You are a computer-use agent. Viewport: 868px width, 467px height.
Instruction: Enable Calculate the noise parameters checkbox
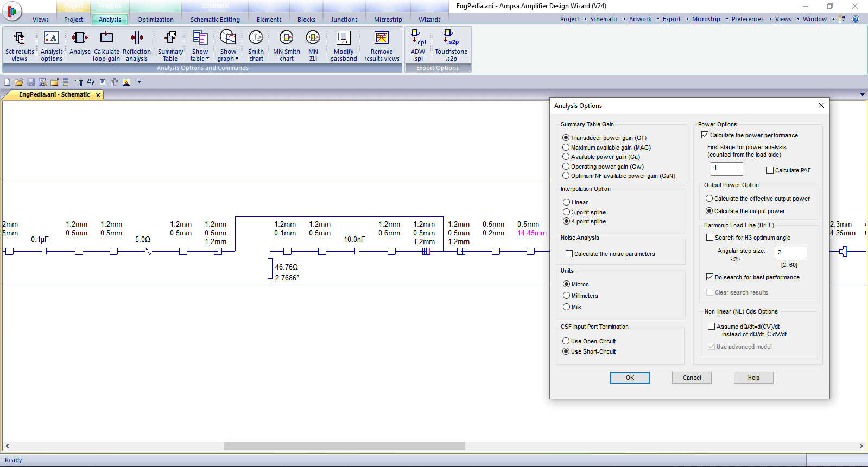pos(569,254)
